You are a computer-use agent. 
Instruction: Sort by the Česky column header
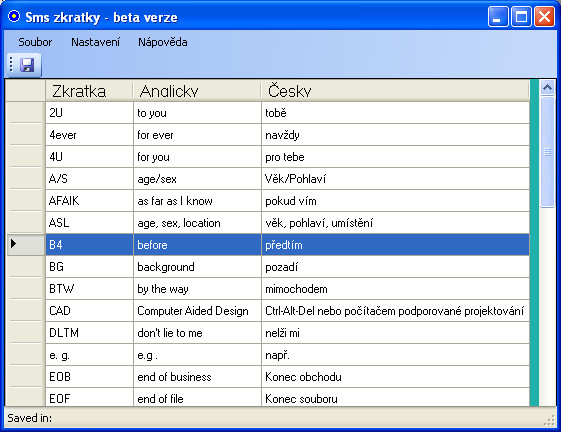tap(395, 91)
